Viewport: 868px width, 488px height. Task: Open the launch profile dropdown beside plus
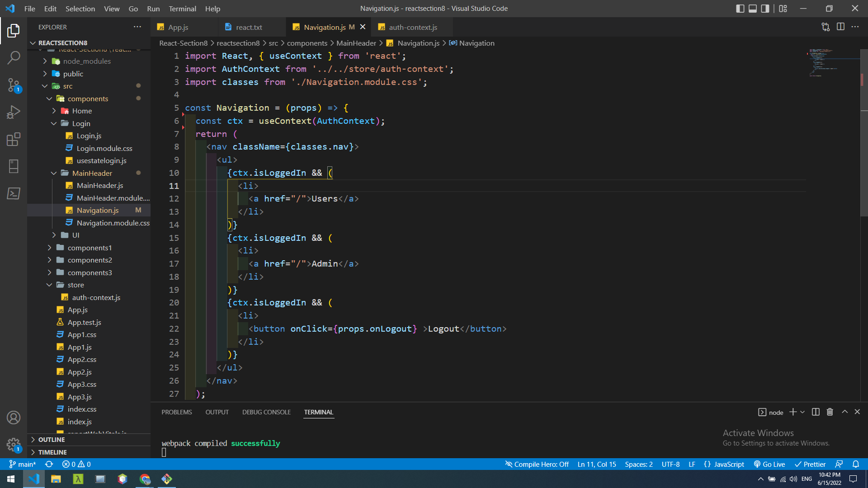(802, 412)
